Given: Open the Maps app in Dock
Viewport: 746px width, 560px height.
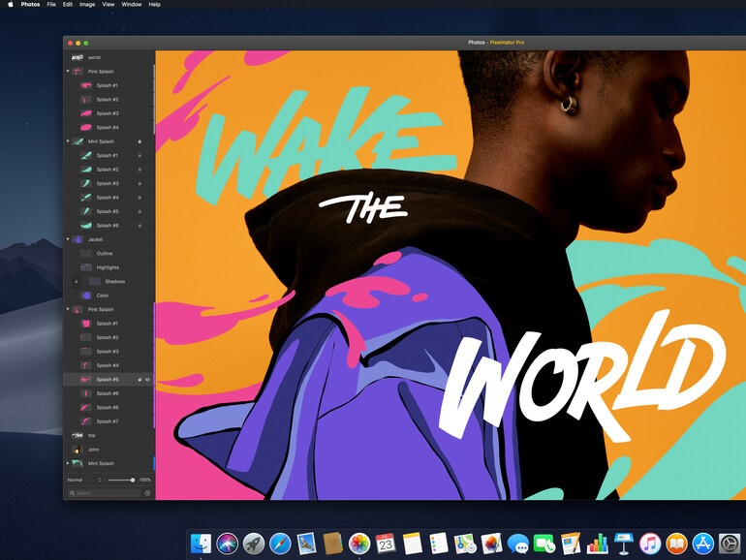Looking at the screenshot, I should point(465,544).
